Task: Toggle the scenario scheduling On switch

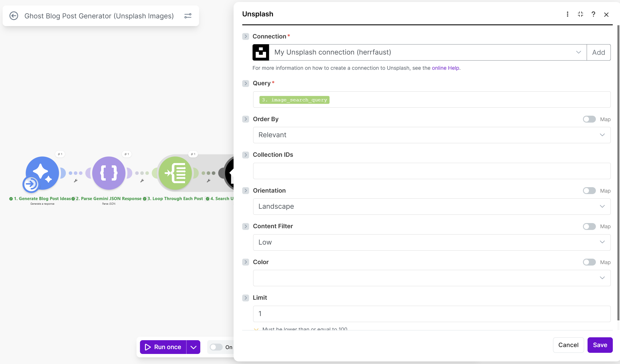Action: [216, 347]
